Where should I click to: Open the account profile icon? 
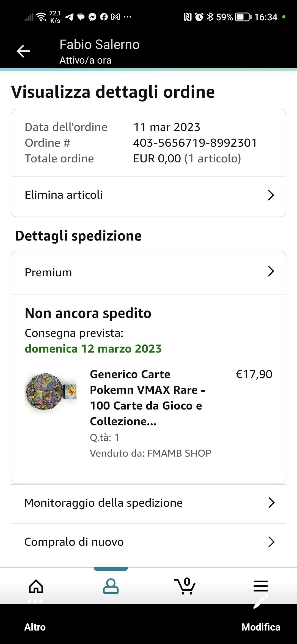(x=111, y=586)
